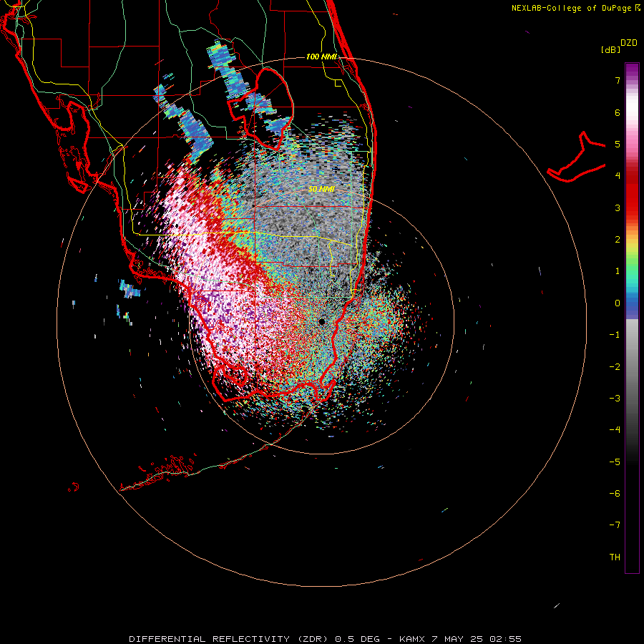Click the 2 value on the color scale
This screenshot has height=644, width=644.
click(618, 240)
